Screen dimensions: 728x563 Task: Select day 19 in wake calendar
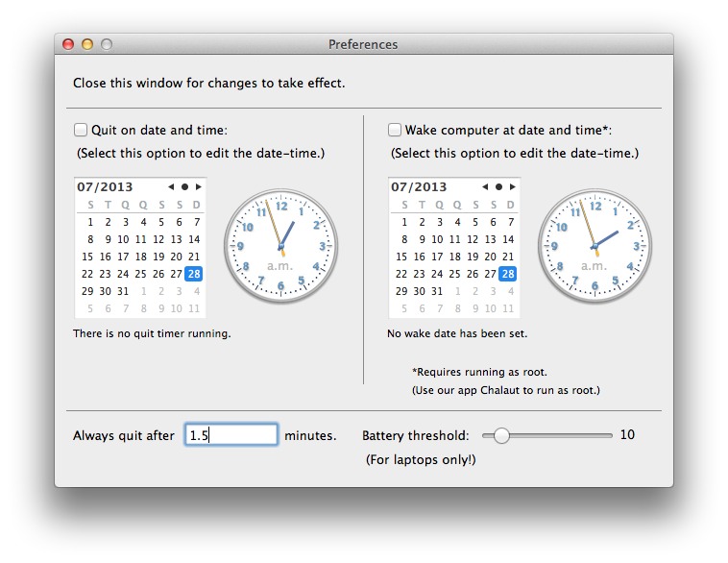[473, 257]
